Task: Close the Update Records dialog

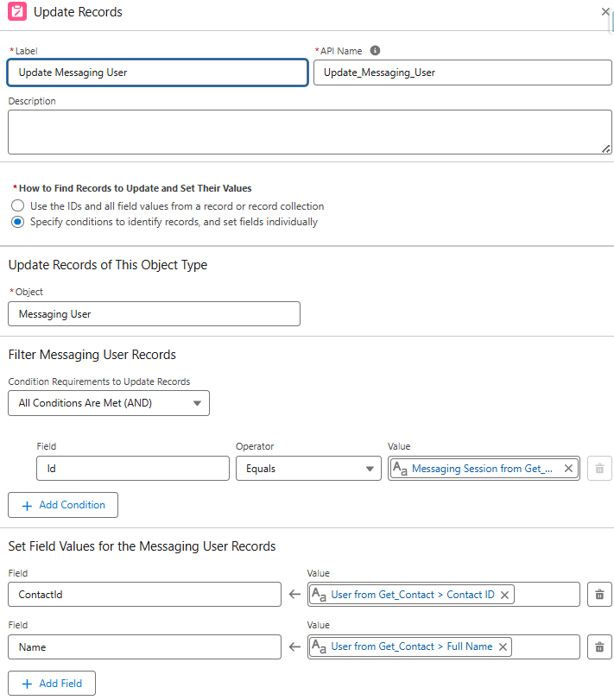Action: tap(605, 12)
